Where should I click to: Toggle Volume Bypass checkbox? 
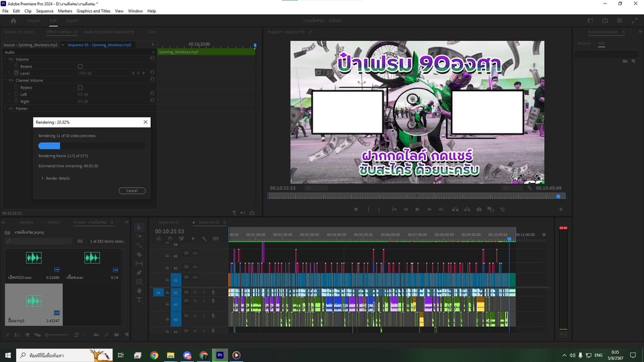tap(80, 66)
